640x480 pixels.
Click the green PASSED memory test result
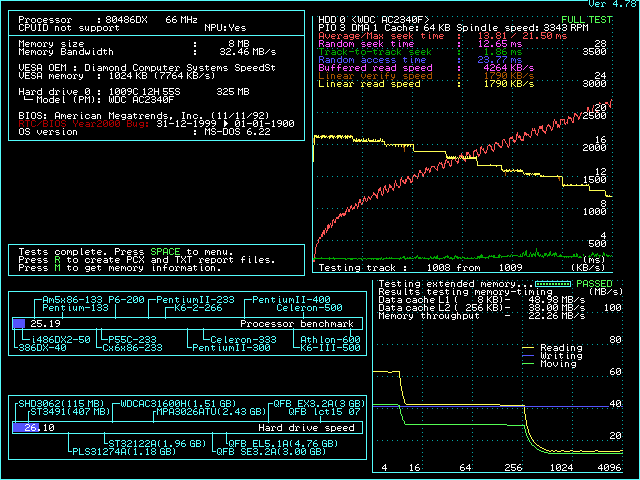(x=594, y=284)
